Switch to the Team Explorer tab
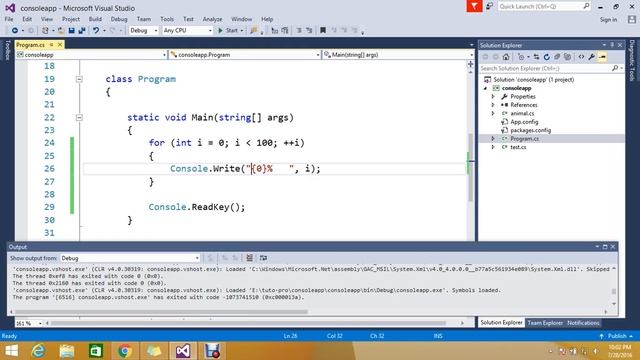This screenshot has height=360, width=640. coord(545,323)
